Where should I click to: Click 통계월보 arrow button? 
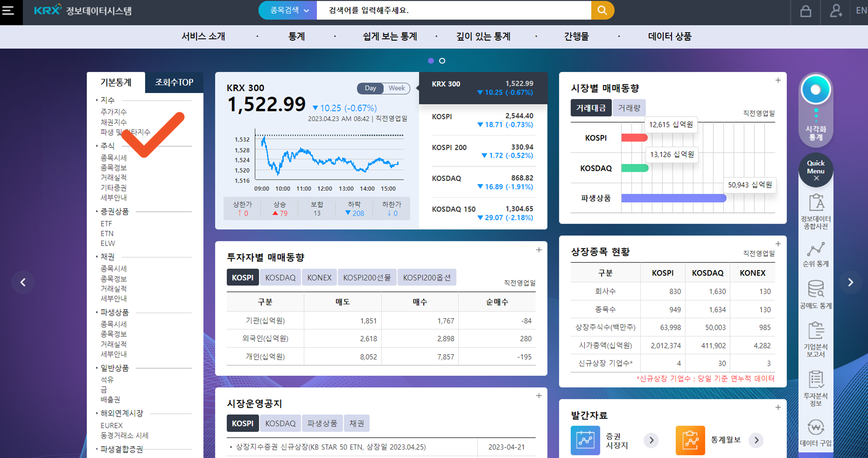756,440
